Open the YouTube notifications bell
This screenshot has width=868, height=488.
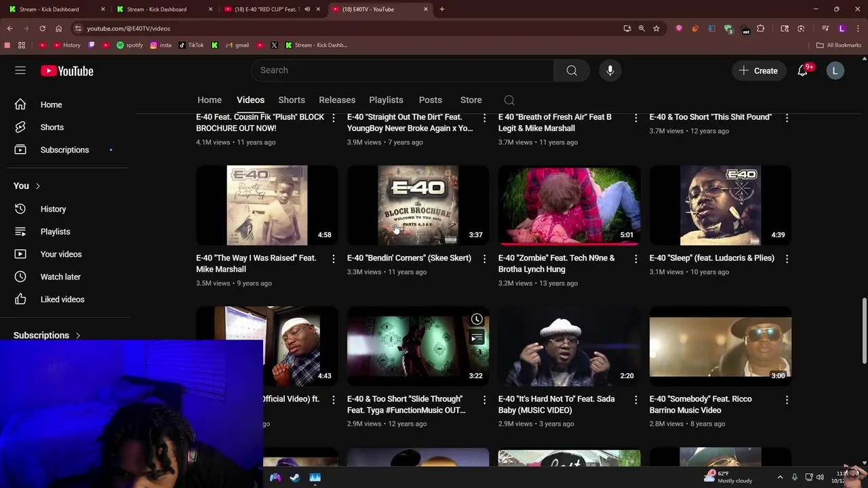(x=803, y=70)
